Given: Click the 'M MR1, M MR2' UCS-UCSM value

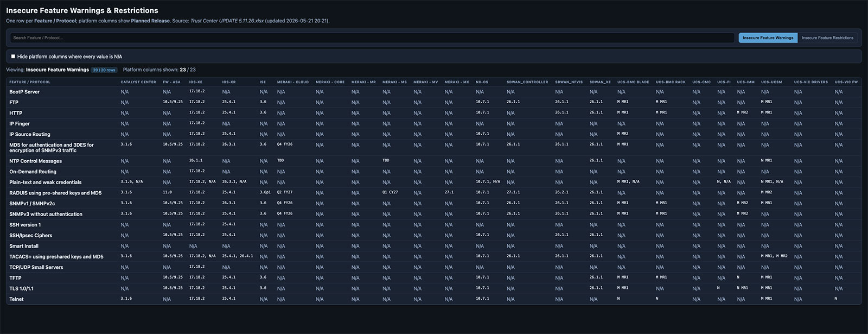Looking at the screenshot, I should pos(774,256).
